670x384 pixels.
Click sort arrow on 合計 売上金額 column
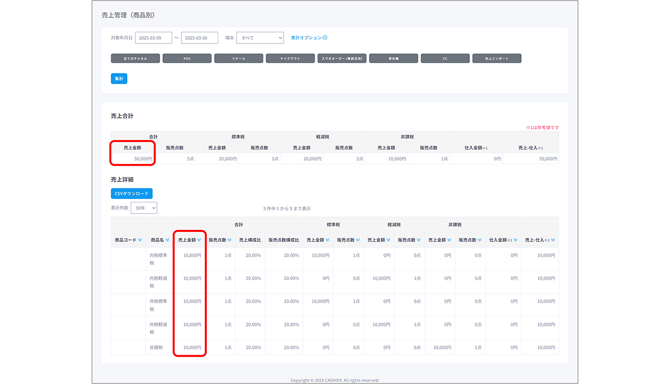coord(199,240)
